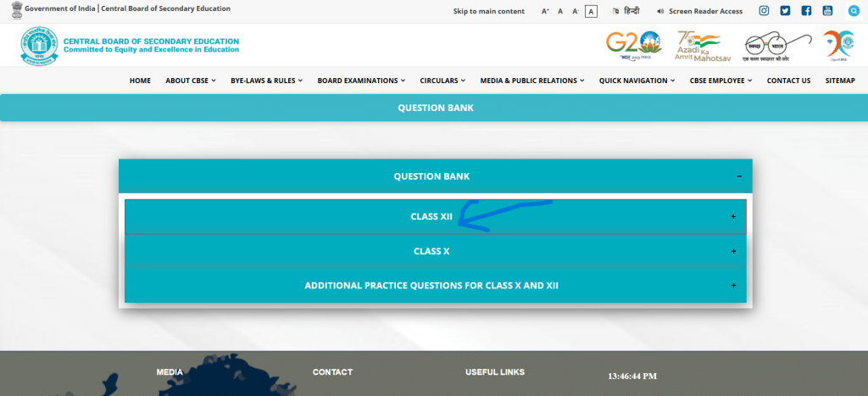Click the CONTACT footer heading

click(x=332, y=372)
